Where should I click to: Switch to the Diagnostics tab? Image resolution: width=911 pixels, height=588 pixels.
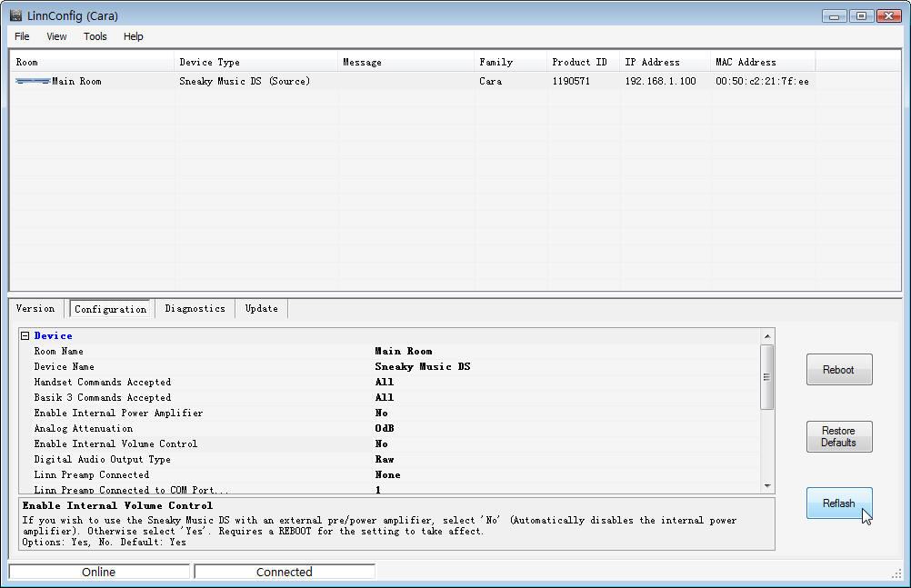(195, 308)
